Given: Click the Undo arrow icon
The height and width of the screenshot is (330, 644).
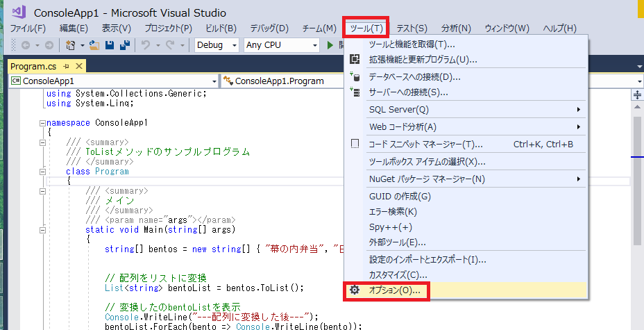Looking at the screenshot, I should pyautogui.click(x=146, y=45).
